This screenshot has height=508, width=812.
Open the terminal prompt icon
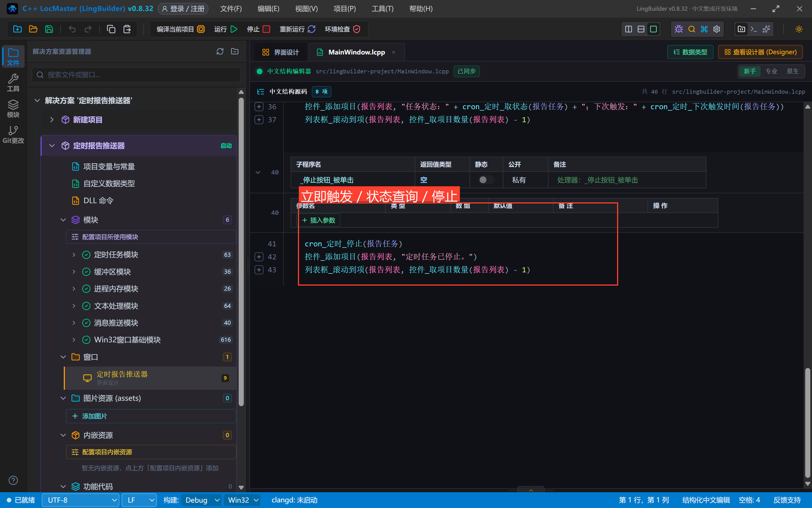[754, 29]
